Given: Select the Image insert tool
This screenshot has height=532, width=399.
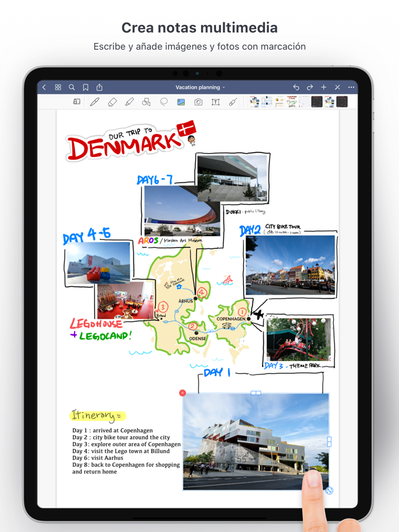Looking at the screenshot, I should [x=181, y=102].
